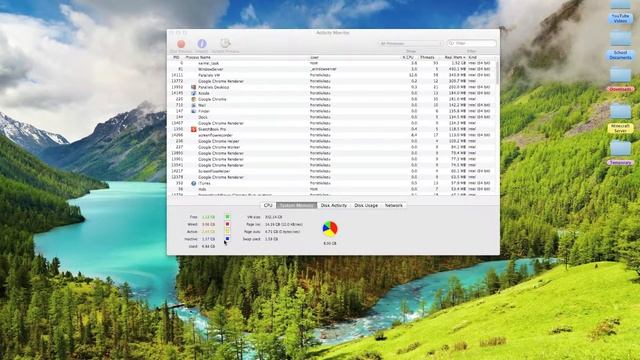Screen dimensions: 640x360
Task: Click the blue Inspect info icon
Action: 202,43
